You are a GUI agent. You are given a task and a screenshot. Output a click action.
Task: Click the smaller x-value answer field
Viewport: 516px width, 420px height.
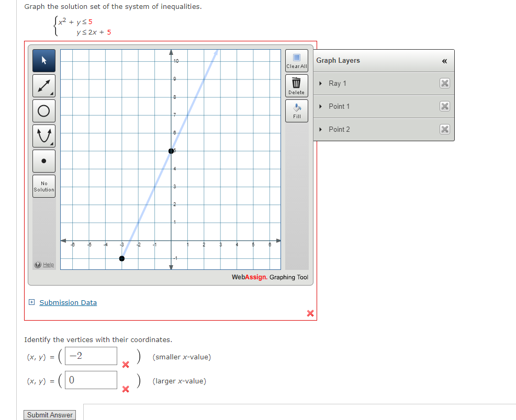pyautogui.click(x=90, y=356)
